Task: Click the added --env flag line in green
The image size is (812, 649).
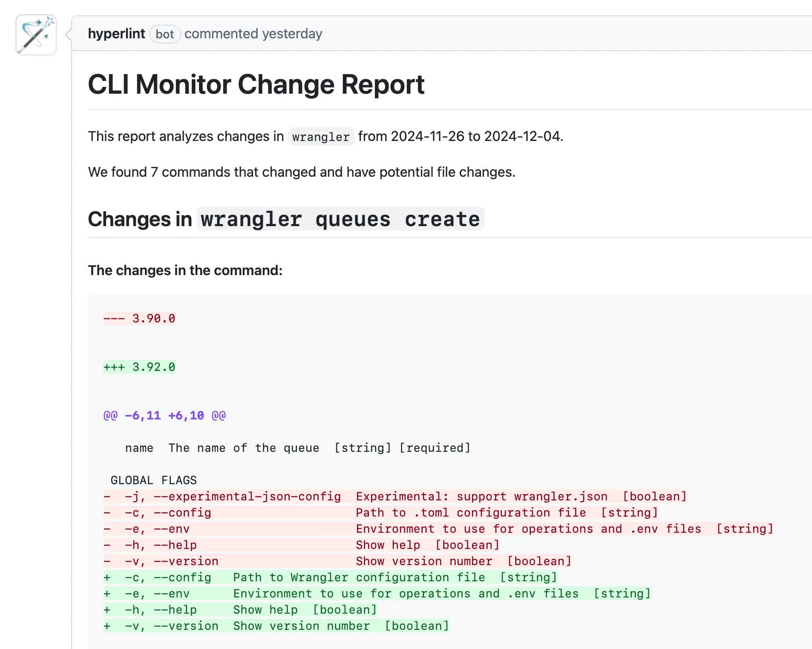Action: click(x=377, y=594)
